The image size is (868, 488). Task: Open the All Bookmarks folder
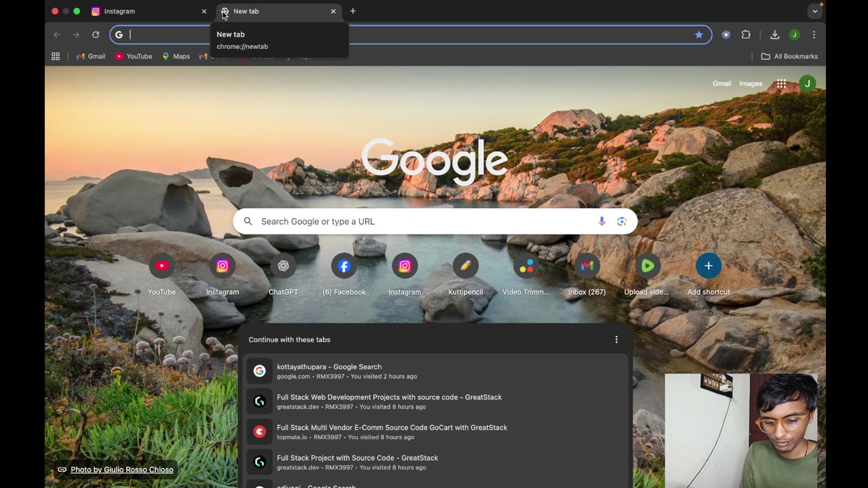[789, 56]
